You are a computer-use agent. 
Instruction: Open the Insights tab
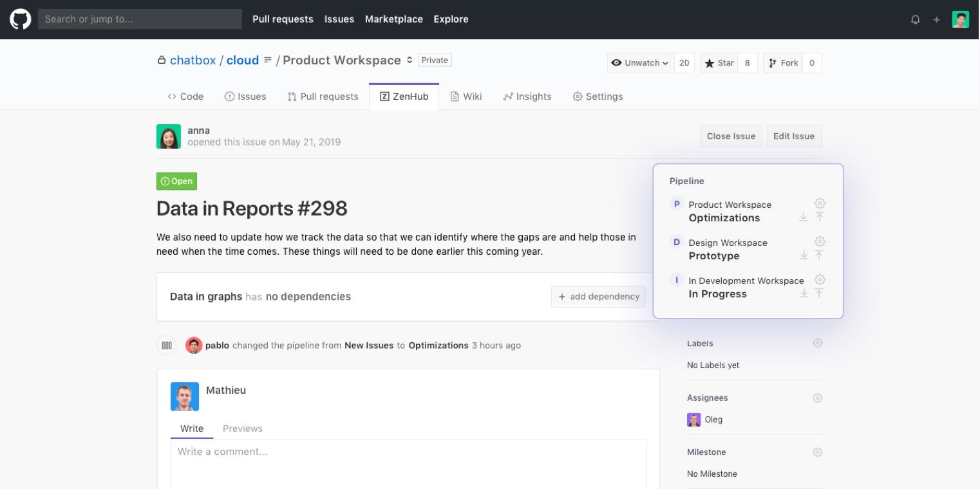(527, 97)
